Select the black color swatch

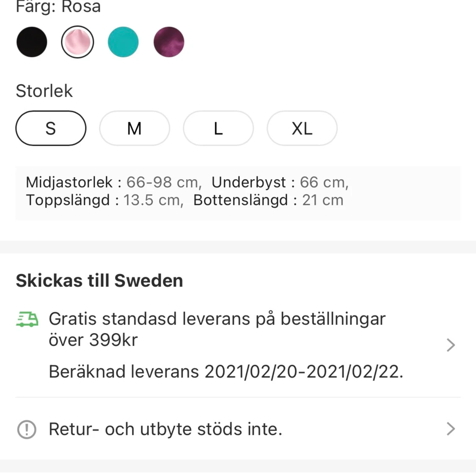(32, 42)
